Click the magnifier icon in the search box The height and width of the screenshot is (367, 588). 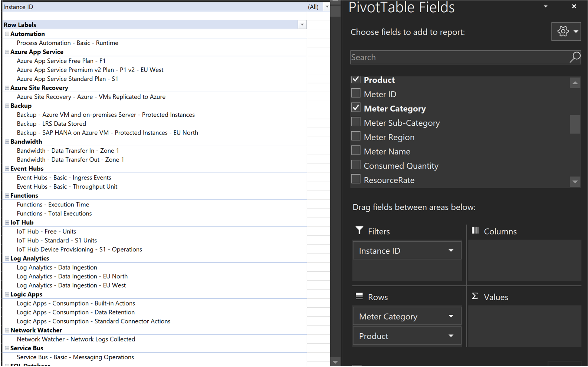click(x=575, y=57)
